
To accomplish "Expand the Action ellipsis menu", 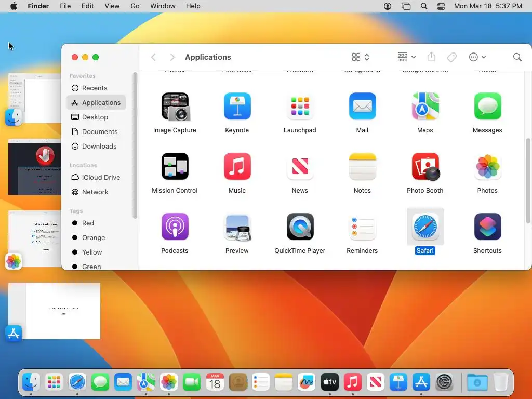I will pos(477,57).
